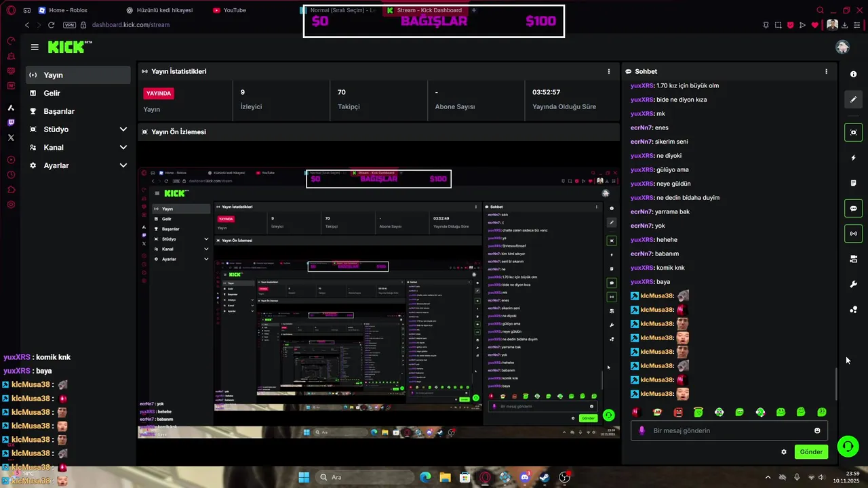Open the wrench tools icon
868x488 pixels.
coord(854,284)
